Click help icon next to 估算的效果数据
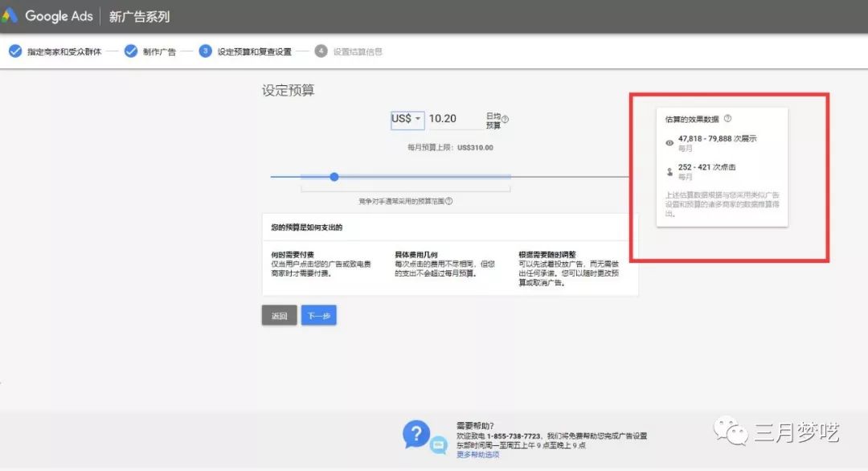The height and width of the screenshot is (471, 868). [x=727, y=118]
